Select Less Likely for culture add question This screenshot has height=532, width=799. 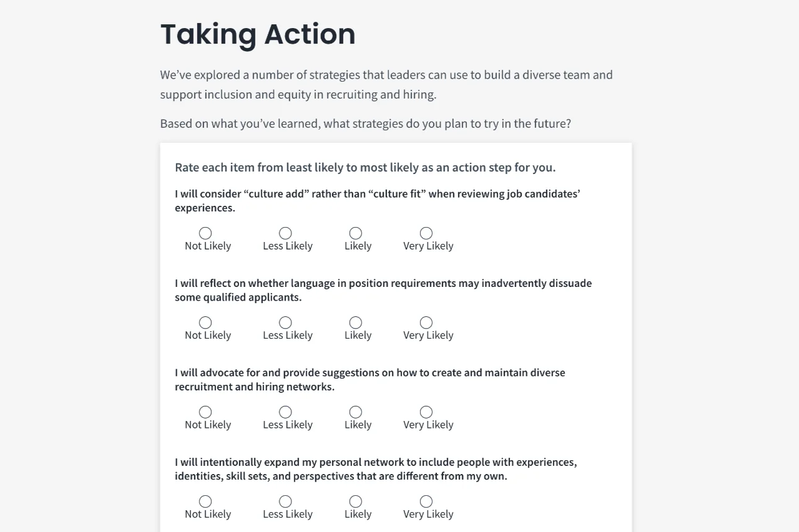[x=285, y=233]
